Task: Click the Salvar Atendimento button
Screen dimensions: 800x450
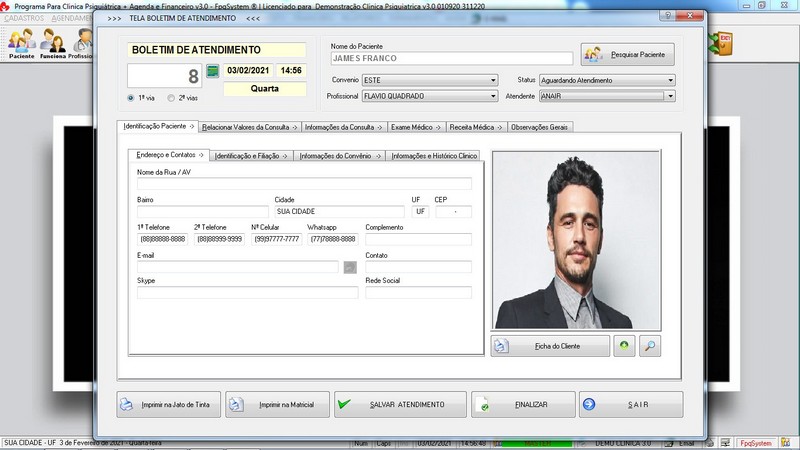Action: click(x=400, y=404)
